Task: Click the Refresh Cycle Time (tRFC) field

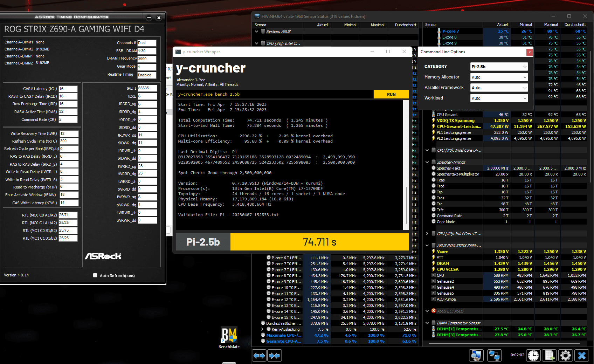Action: (x=69, y=141)
